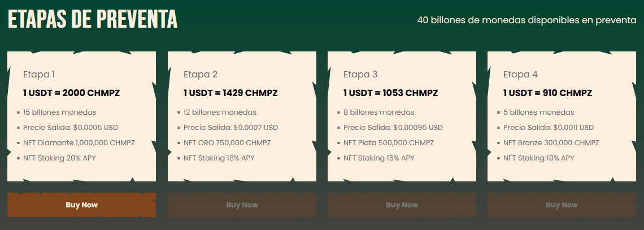Image resolution: width=644 pixels, height=230 pixels.
Task: Select the Etapa 2 card title
Action: (x=201, y=75)
